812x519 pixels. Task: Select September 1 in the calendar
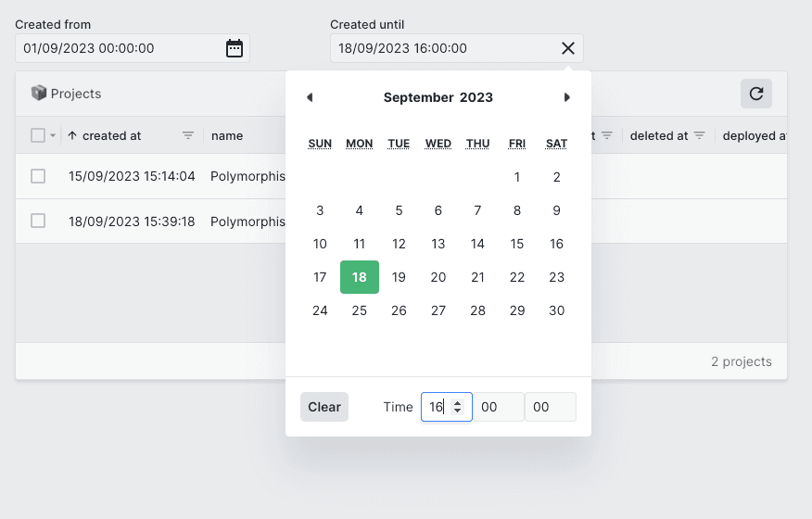coord(517,177)
